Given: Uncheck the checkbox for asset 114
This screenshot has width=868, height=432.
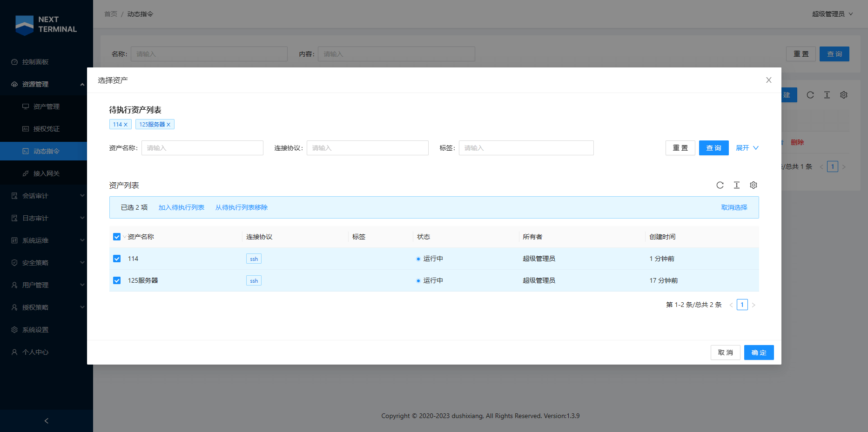Looking at the screenshot, I should pos(117,259).
